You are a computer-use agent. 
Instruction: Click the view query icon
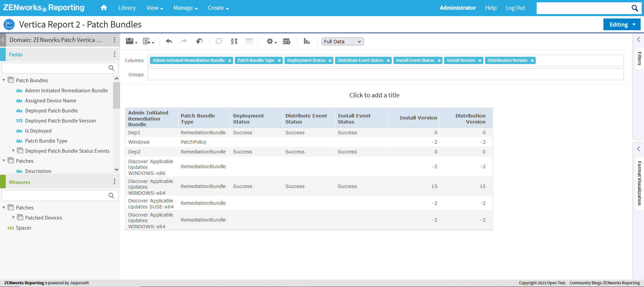(286, 41)
